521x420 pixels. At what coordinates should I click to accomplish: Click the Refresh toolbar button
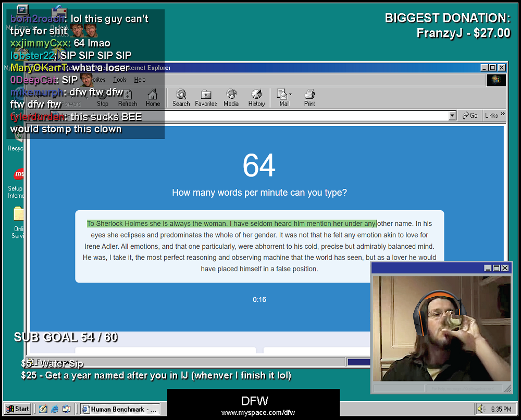click(x=128, y=98)
